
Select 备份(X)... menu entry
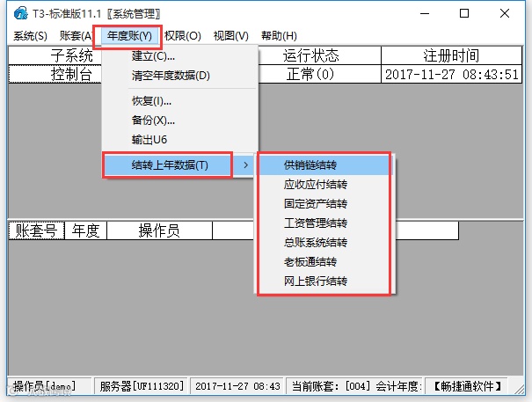pyautogui.click(x=179, y=121)
